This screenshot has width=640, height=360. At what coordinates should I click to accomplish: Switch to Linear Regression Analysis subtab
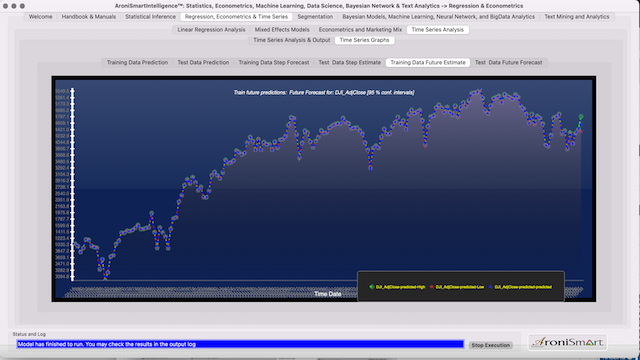[211, 30]
